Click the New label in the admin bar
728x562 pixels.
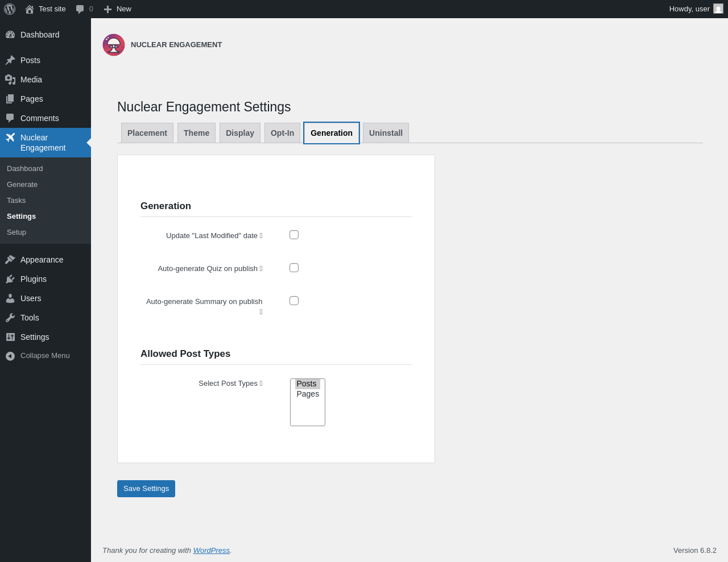point(124,9)
